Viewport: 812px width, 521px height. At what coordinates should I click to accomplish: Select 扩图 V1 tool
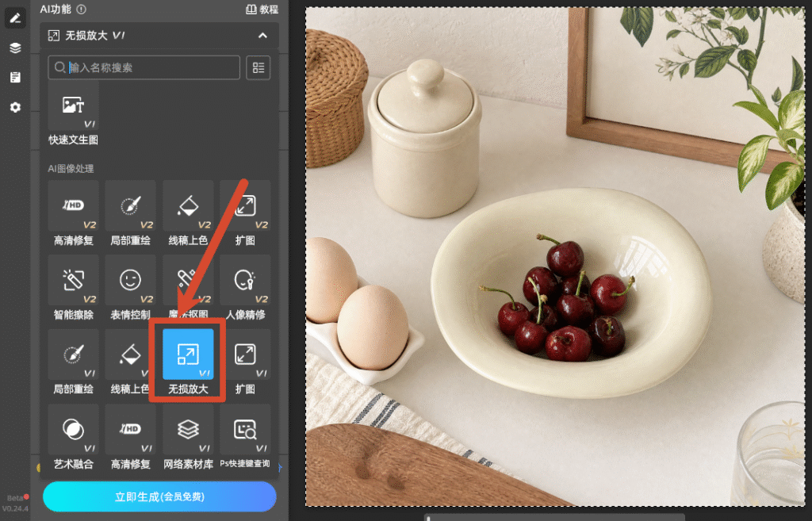[245, 362]
